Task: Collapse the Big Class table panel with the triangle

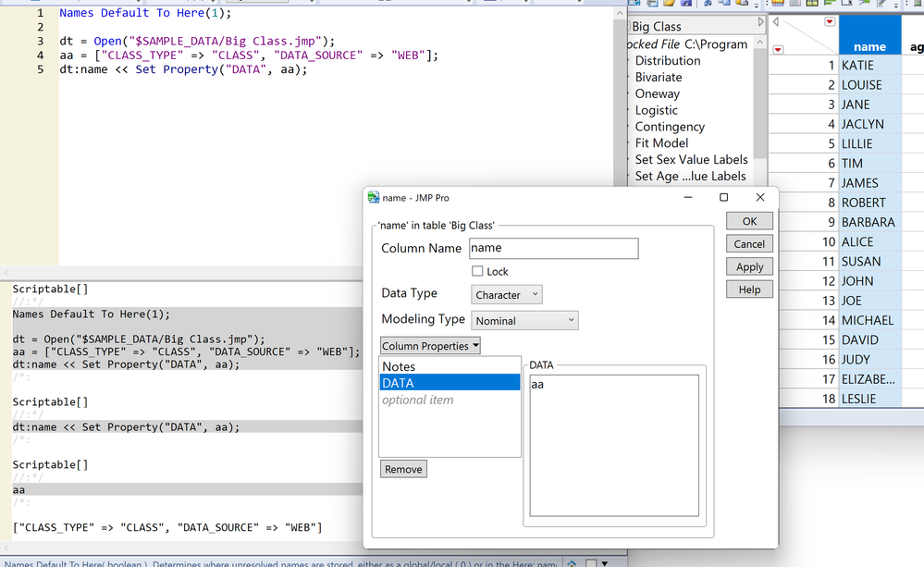Action: click(x=761, y=22)
